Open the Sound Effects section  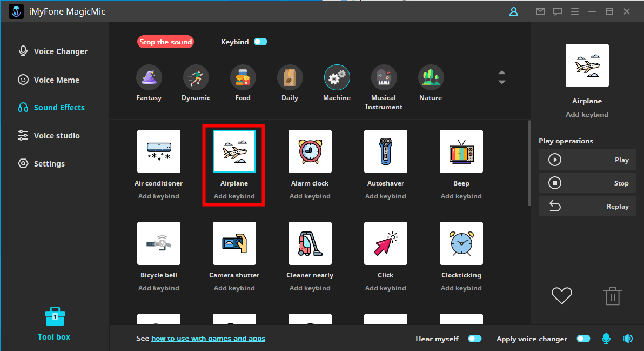[51, 108]
